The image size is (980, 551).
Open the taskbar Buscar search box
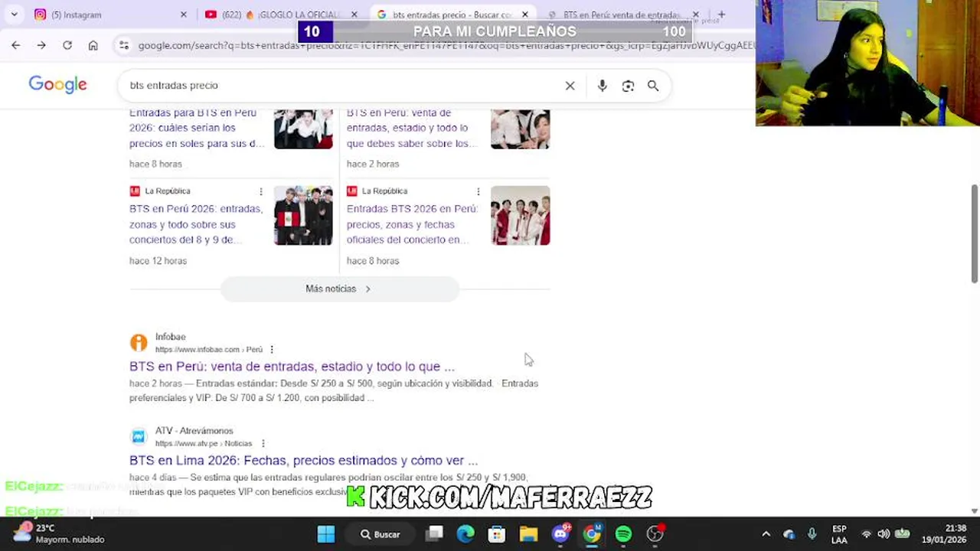381,534
